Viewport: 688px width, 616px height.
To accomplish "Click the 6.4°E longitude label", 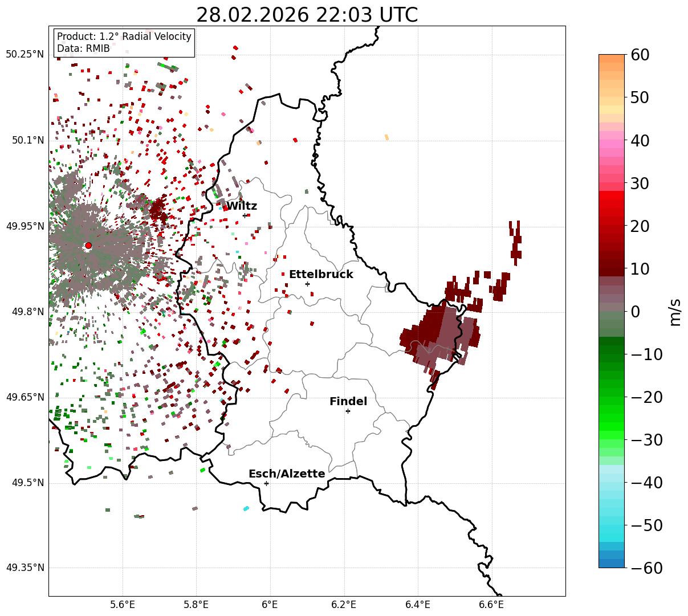I will coord(418,605).
